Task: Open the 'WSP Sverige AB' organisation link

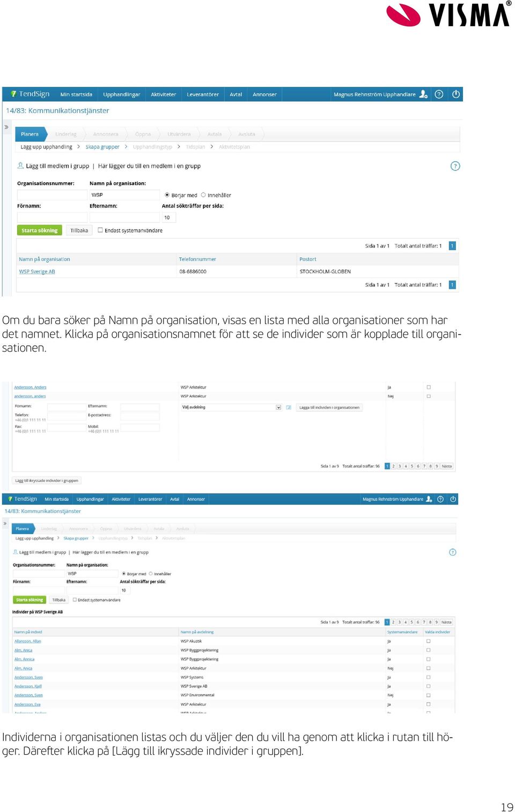Action: pos(37,272)
